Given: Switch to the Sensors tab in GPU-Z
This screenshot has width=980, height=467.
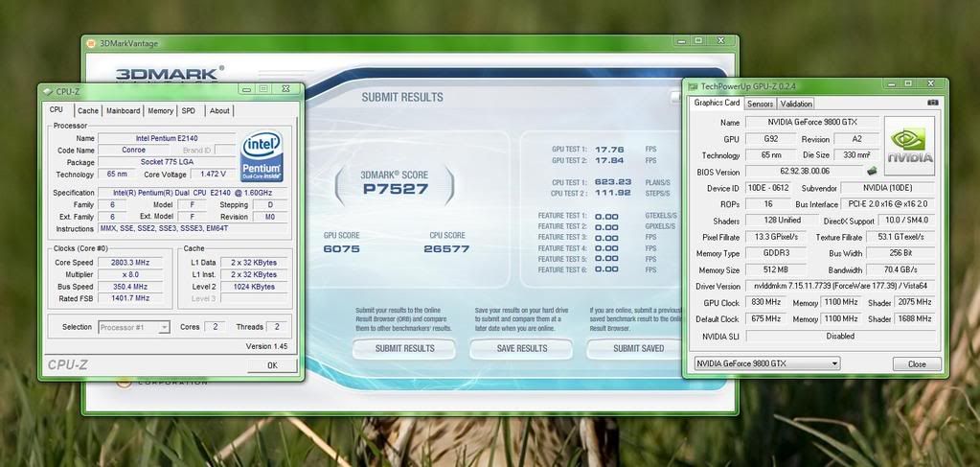Looking at the screenshot, I should click(760, 104).
